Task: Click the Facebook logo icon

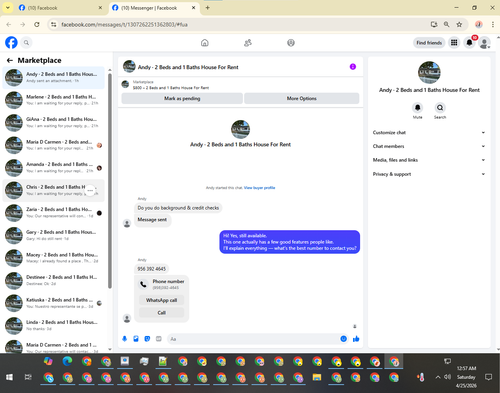Action: point(11,43)
